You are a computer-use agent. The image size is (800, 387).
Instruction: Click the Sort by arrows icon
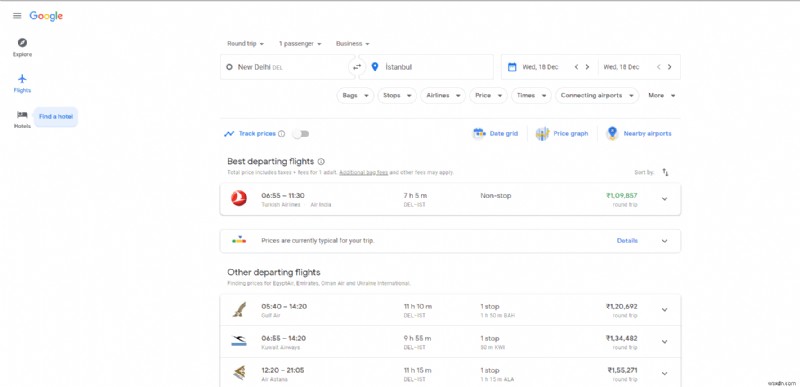[665, 172]
